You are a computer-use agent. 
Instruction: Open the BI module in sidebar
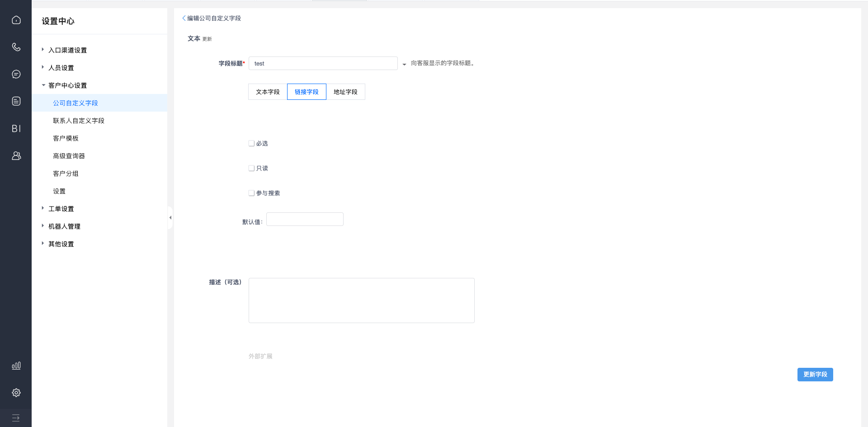(x=16, y=128)
